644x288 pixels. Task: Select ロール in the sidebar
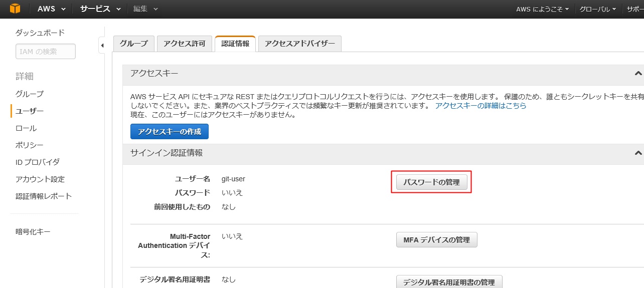point(26,128)
